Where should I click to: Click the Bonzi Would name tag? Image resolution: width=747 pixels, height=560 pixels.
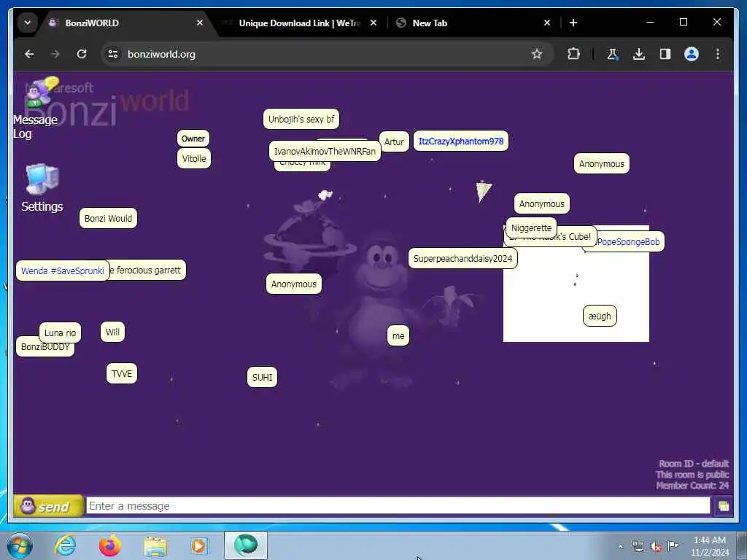click(x=108, y=218)
